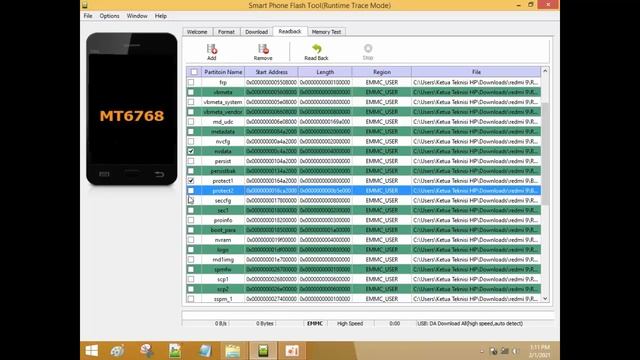Image resolution: width=640 pixels, height=360 pixels.
Task: Switch to the Download tab
Action: (256, 32)
